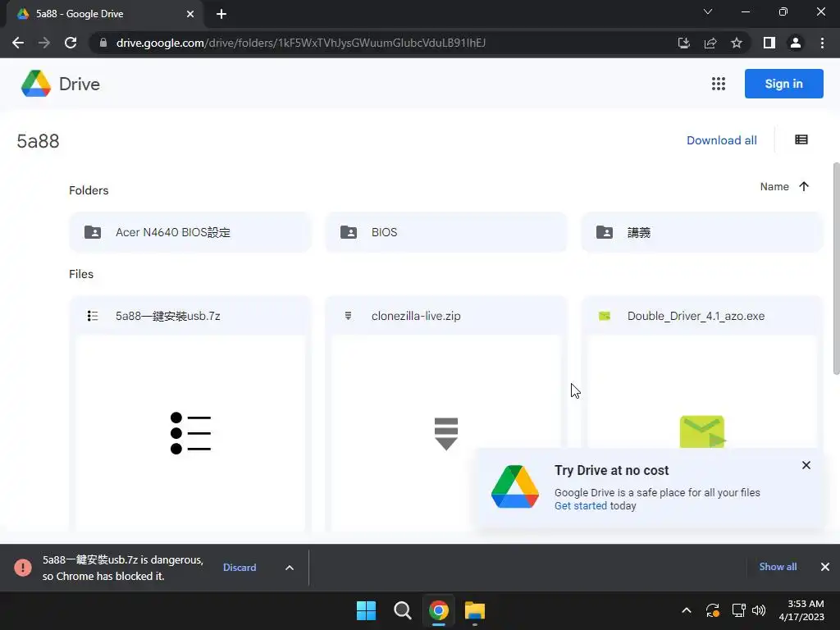Select 5a88一鍵安裝usb.7z file name
Image resolution: width=840 pixels, height=630 pixels.
click(x=167, y=316)
